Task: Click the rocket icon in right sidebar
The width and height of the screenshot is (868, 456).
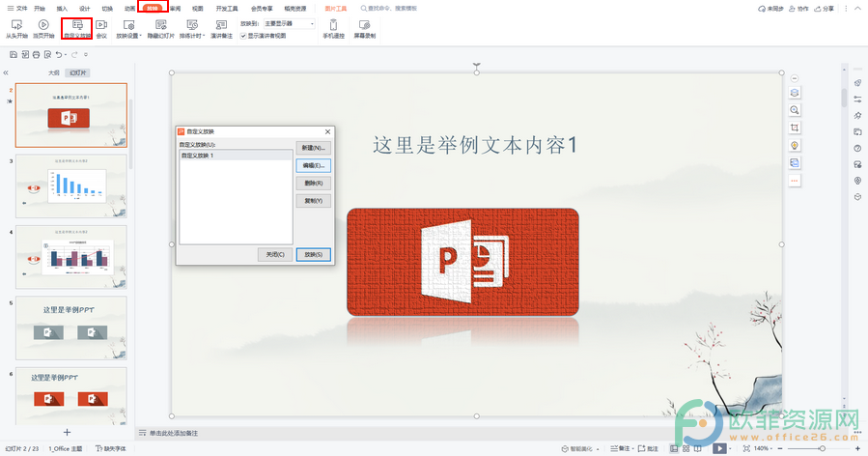Action: pos(857,83)
